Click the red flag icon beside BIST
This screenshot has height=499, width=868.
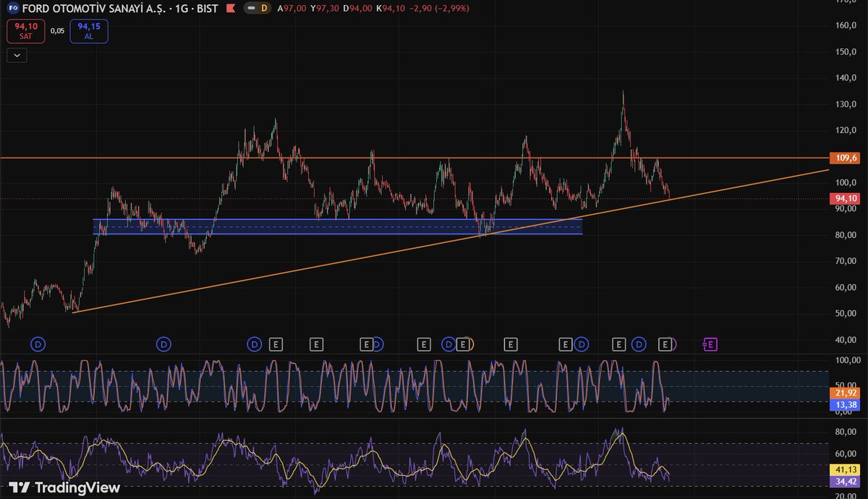click(230, 9)
